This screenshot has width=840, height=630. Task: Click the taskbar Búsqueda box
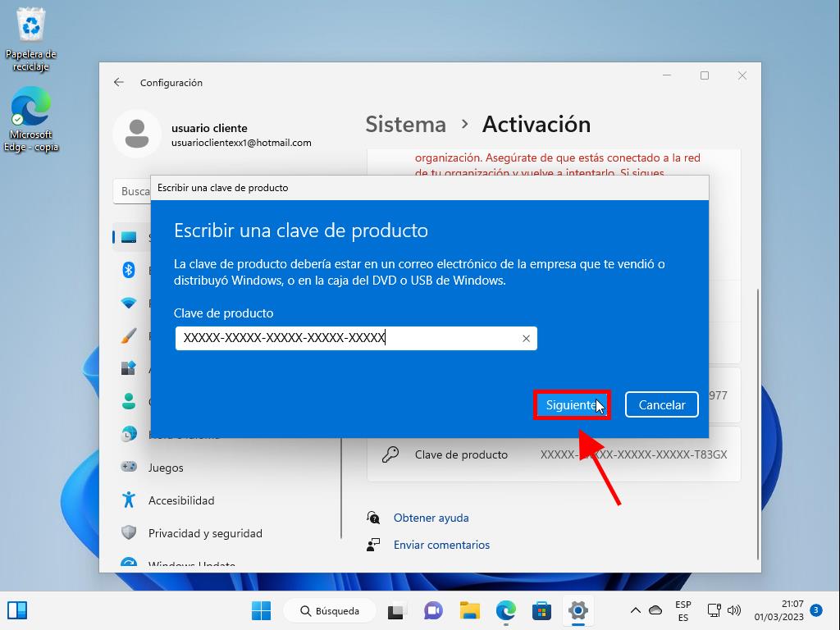pyautogui.click(x=330, y=611)
